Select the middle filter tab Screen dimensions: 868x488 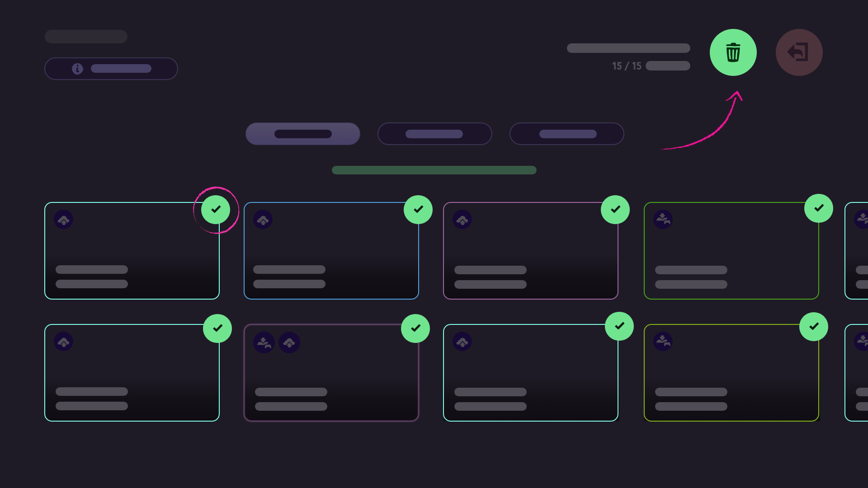click(x=434, y=134)
